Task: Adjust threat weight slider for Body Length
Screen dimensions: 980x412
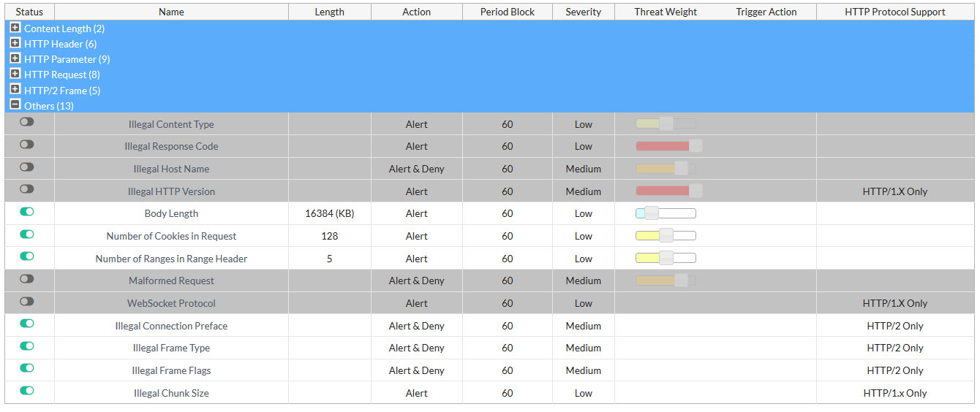Action: 651,213
